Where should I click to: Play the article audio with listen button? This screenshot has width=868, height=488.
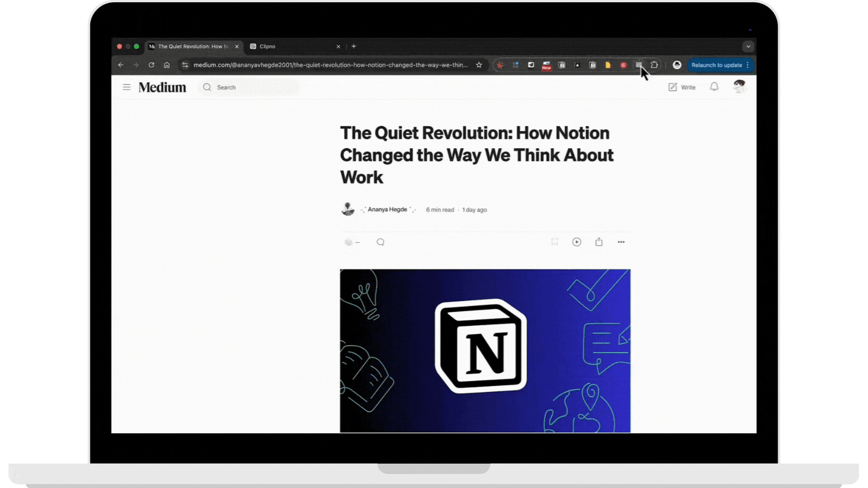pos(576,242)
